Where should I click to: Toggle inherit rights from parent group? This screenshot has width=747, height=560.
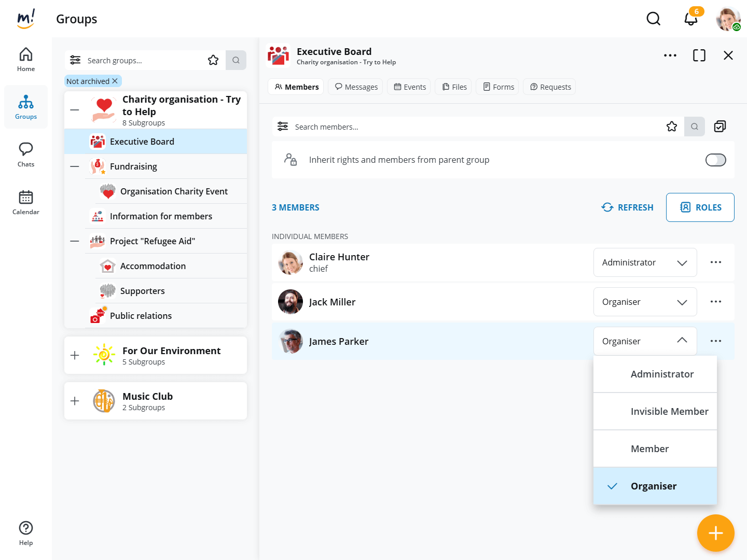point(715,160)
